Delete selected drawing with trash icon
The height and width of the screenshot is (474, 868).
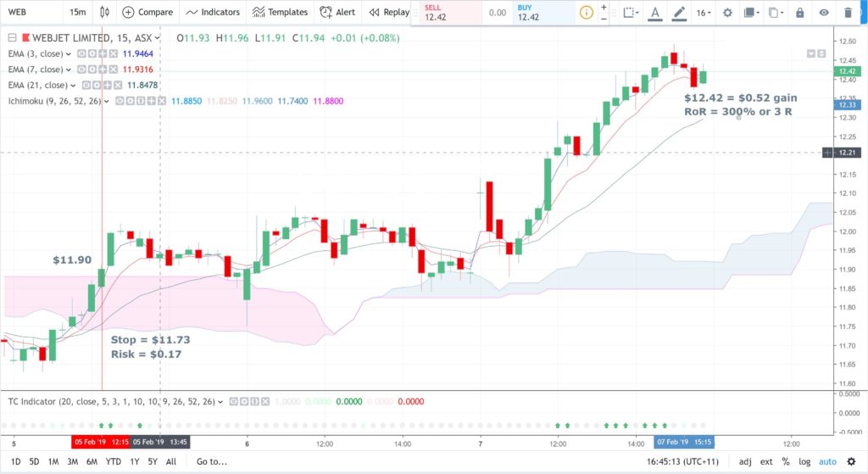848,13
